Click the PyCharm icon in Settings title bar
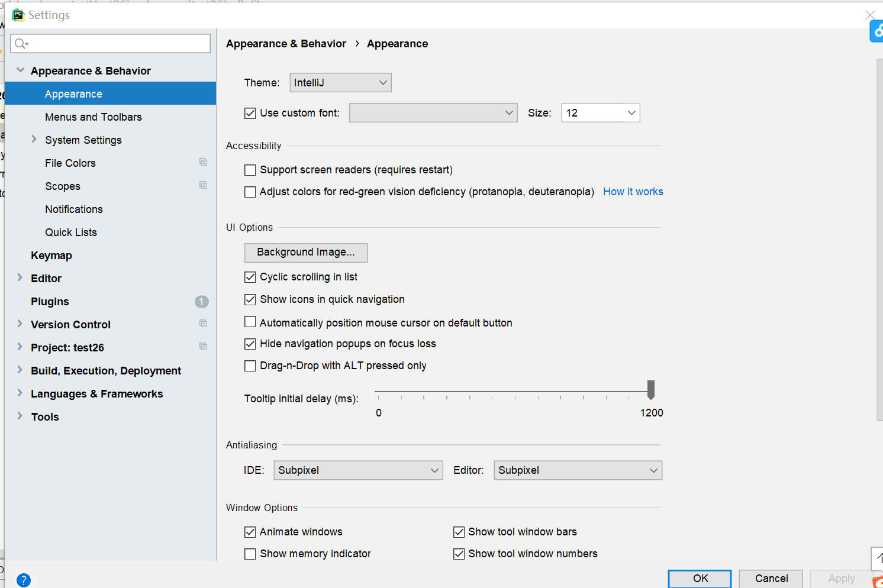883x588 pixels. (18, 15)
